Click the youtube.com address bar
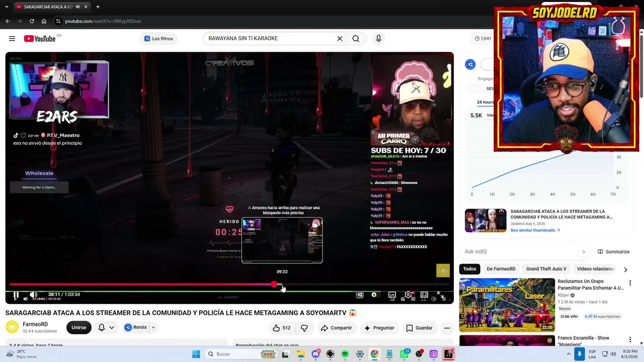The height and width of the screenshot is (362, 644). pyautogui.click(x=103, y=21)
